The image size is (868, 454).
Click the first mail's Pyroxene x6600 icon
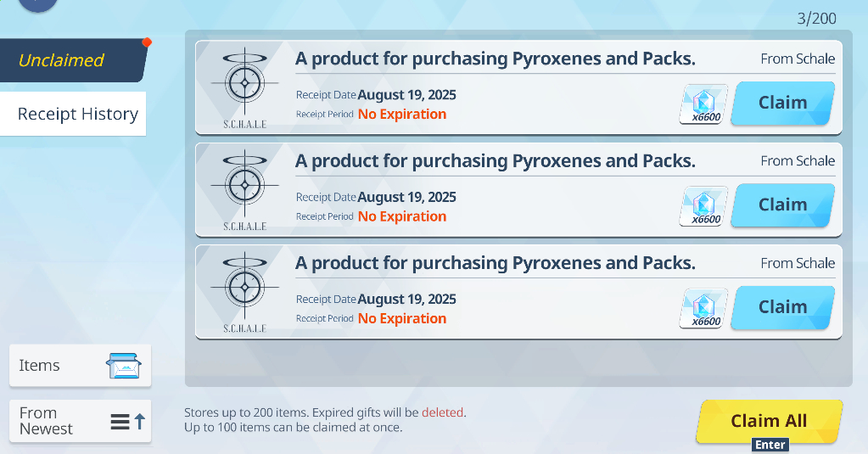[x=703, y=104]
